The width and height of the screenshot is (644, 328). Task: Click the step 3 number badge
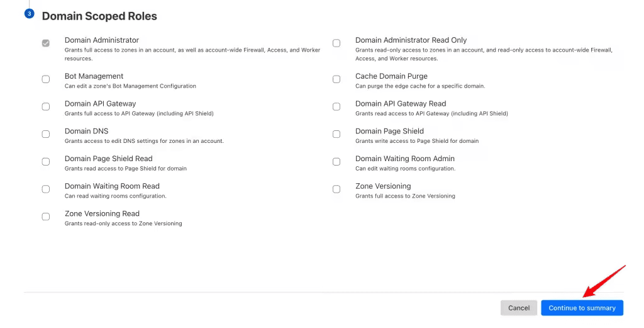29,13
